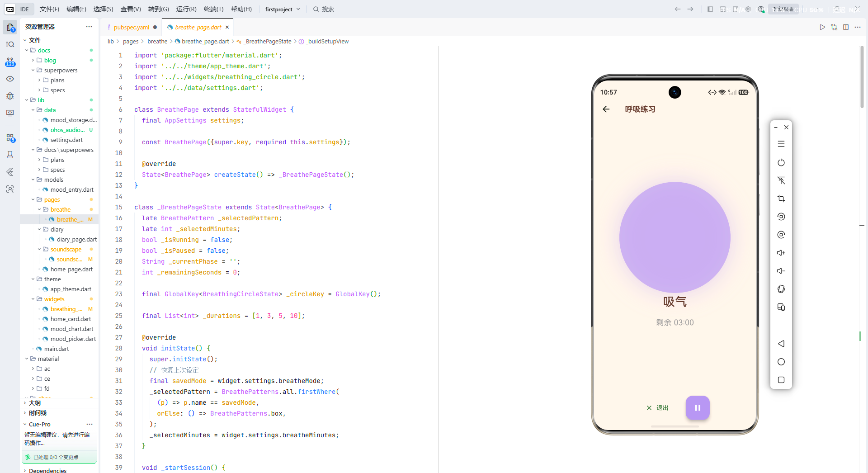The height and width of the screenshot is (473, 868).
Task: Raise emulator volume with speaker plus icon
Action: (x=781, y=253)
